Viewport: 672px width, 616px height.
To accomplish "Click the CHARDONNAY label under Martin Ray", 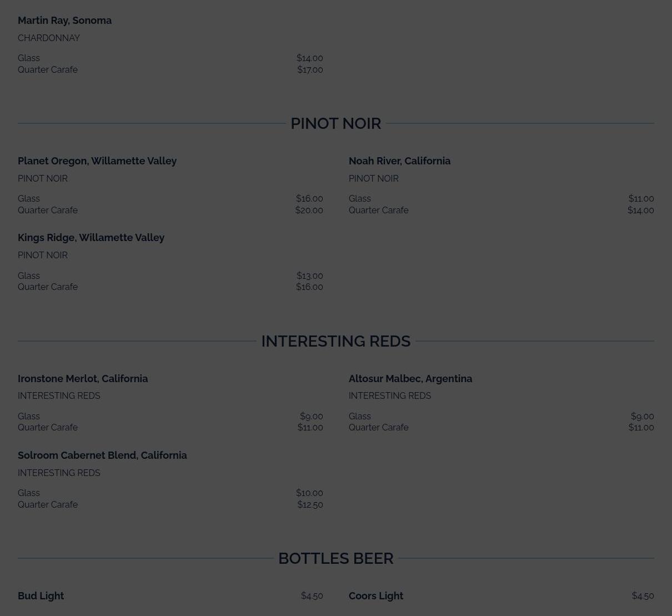I will click(49, 38).
